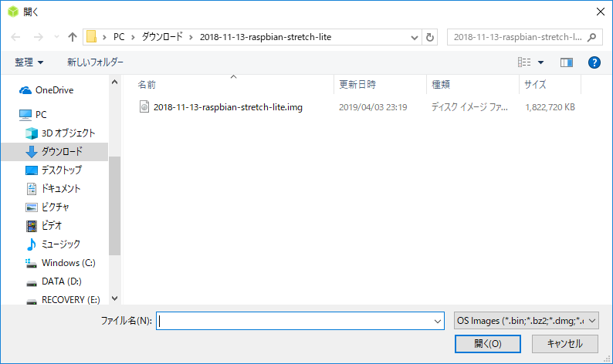Click the folder icon in address bar
The image size is (613, 364).
(91, 37)
